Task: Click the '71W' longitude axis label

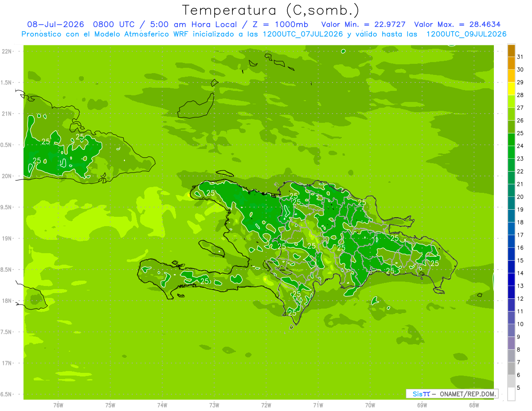Action: click(x=318, y=405)
